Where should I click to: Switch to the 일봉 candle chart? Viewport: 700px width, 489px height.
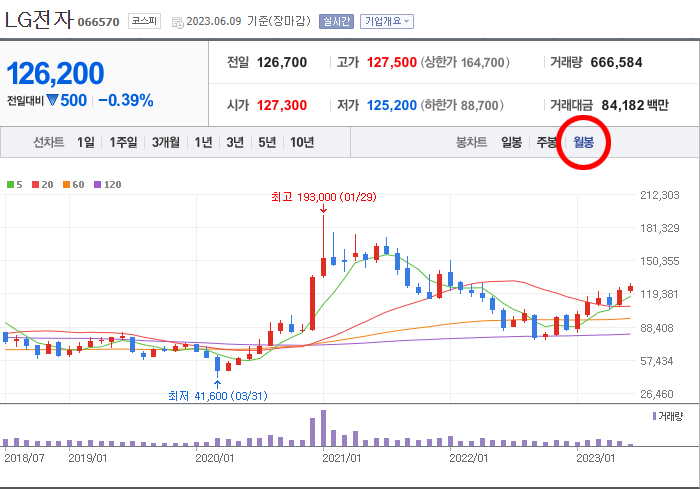pos(512,142)
